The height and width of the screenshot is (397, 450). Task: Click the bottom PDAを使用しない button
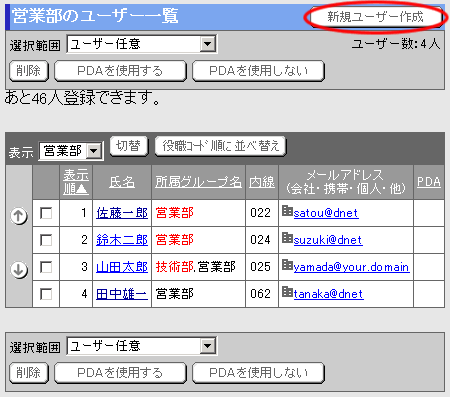(258, 373)
